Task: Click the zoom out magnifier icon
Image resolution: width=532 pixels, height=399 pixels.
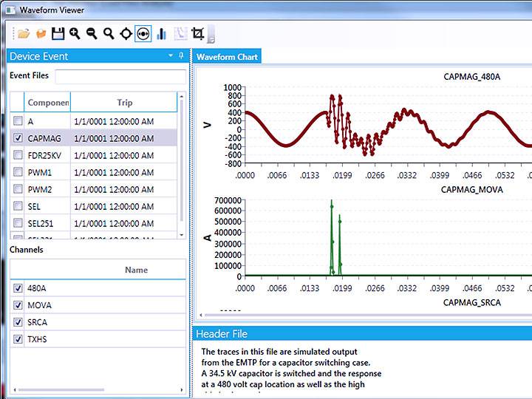Action: click(92, 33)
